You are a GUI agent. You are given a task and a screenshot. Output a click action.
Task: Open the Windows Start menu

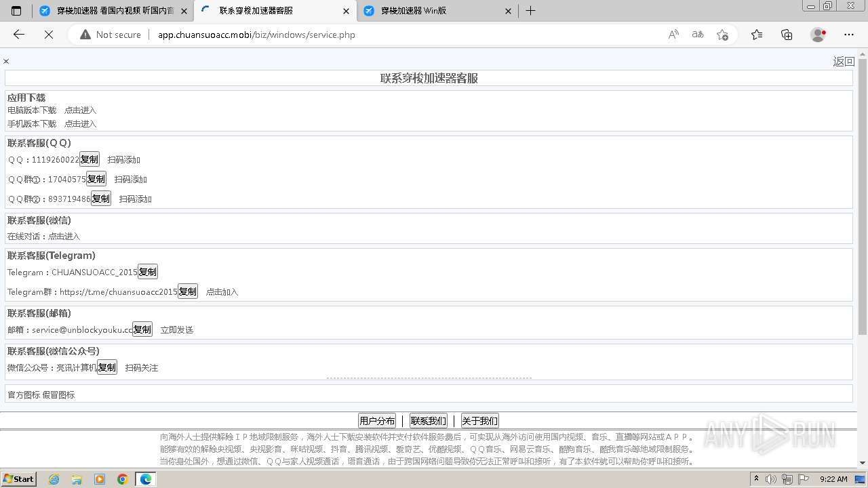tap(18, 479)
